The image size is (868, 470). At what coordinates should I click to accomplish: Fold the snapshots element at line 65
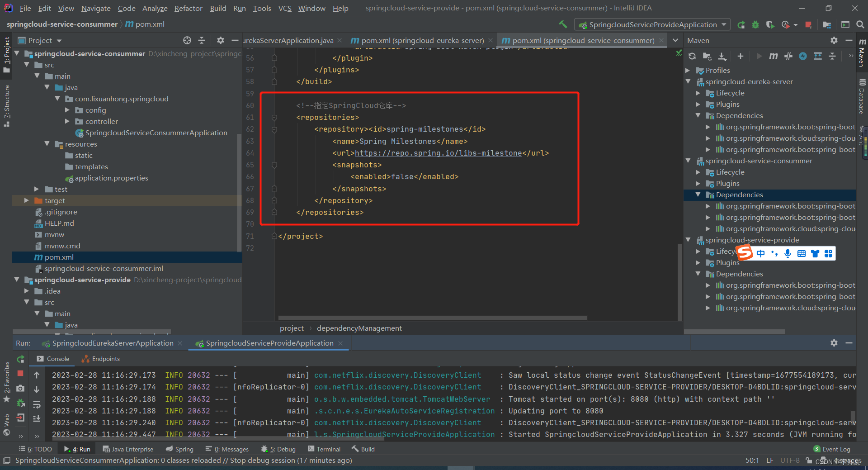[274, 165]
